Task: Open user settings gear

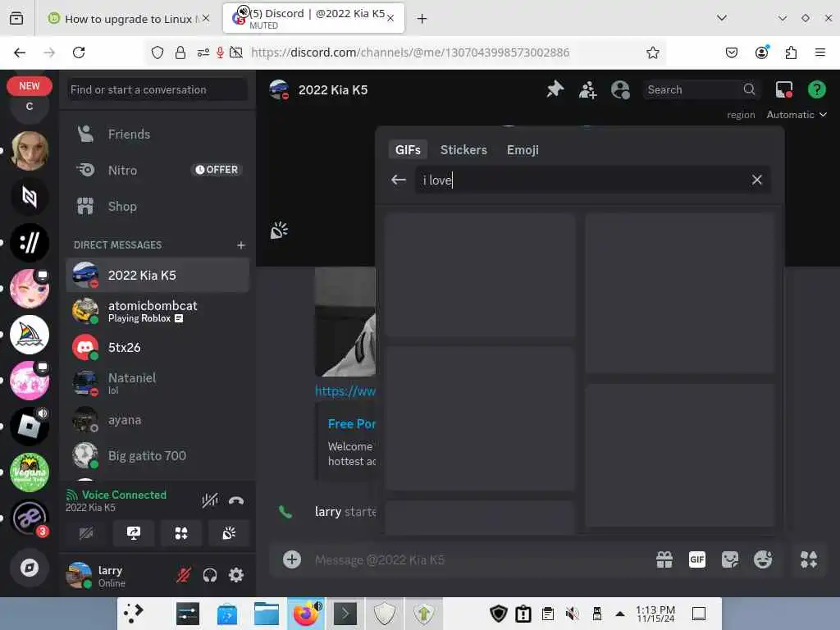Action: pos(235,575)
